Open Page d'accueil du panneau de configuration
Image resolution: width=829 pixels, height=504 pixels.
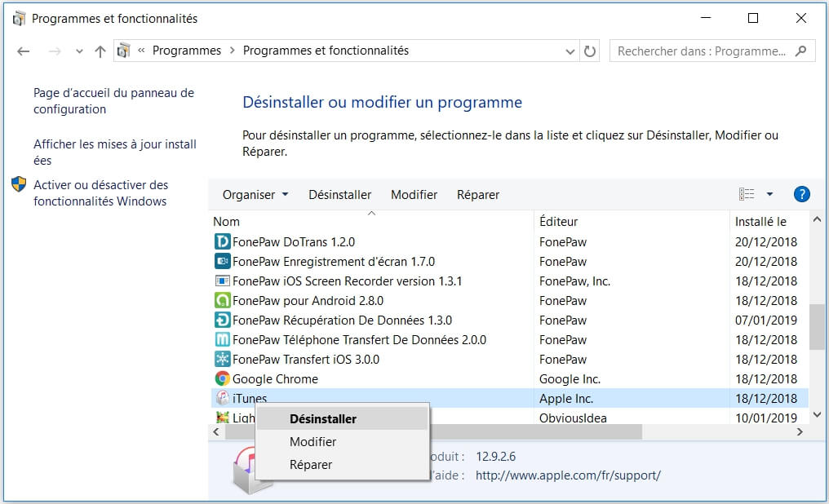point(113,101)
